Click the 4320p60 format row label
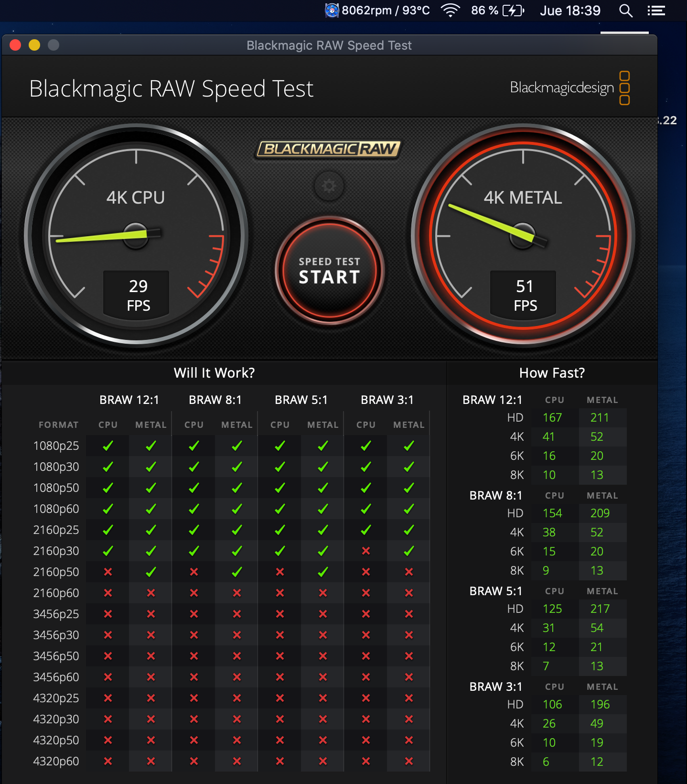 56,761
